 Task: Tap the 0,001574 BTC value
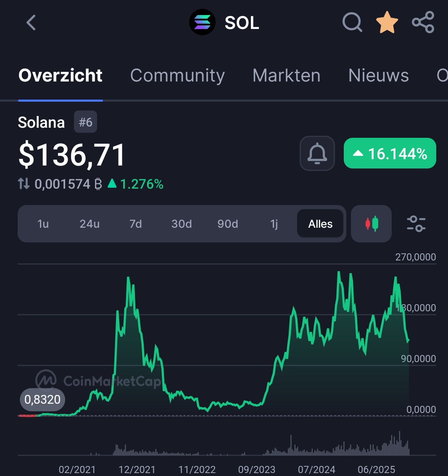[x=68, y=184]
